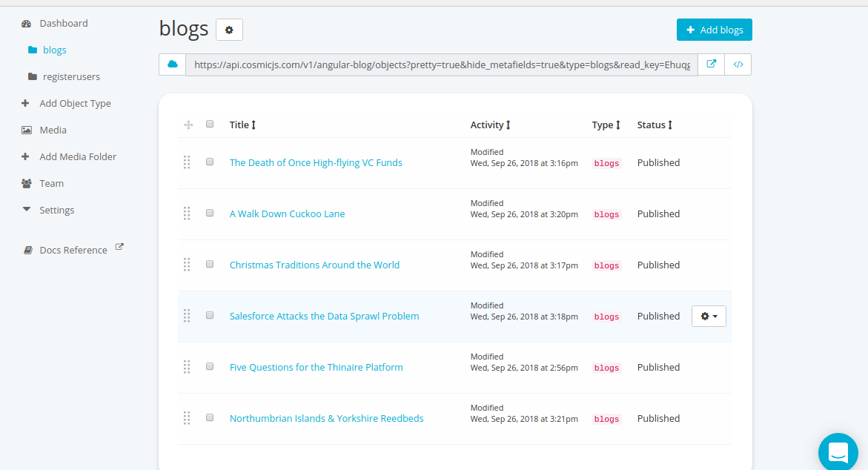The image size is (868, 470).
Task: Toggle the select-all checkbox in table header
Action: pos(210,124)
